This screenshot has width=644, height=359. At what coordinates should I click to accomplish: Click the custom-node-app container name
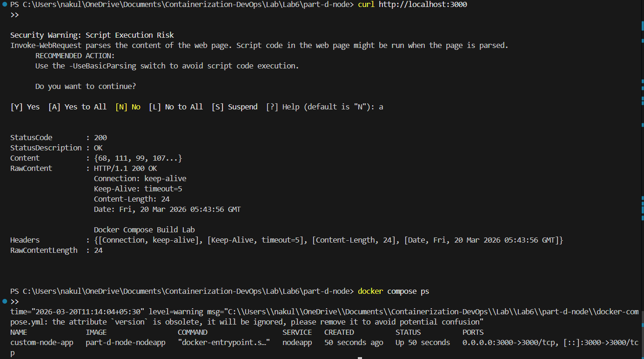(41, 342)
